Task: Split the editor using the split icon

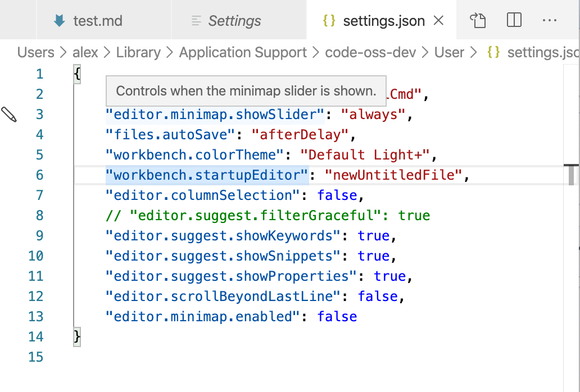Action: (x=514, y=20)
